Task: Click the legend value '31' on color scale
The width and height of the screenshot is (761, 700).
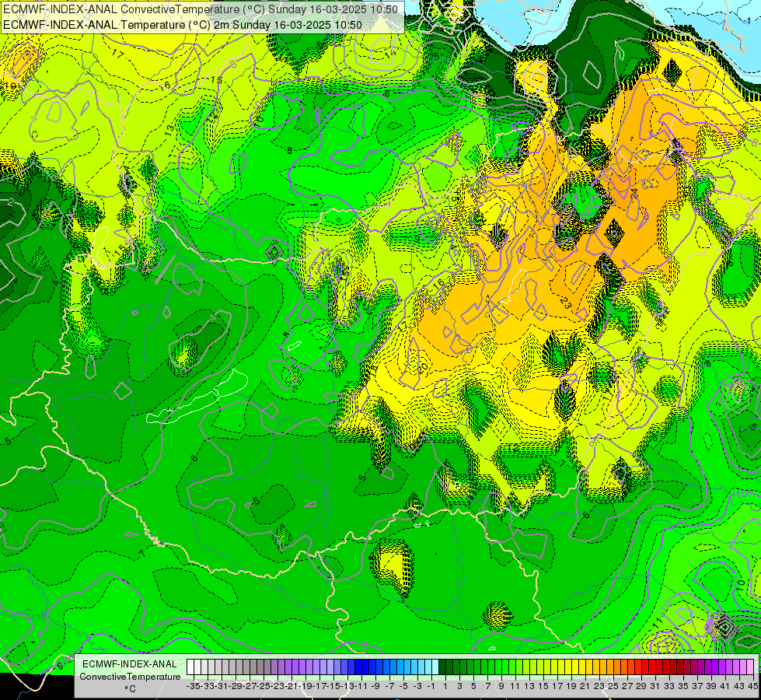Action: [x=655, y=686]
